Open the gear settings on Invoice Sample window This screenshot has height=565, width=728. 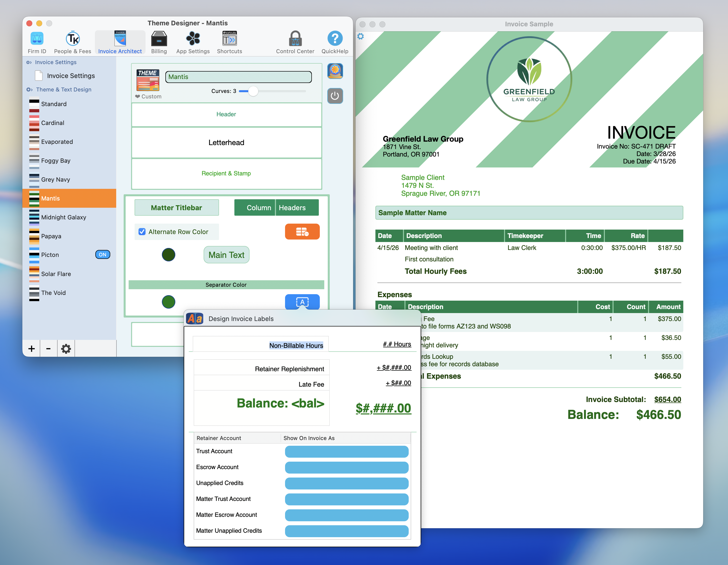(360, 36)
